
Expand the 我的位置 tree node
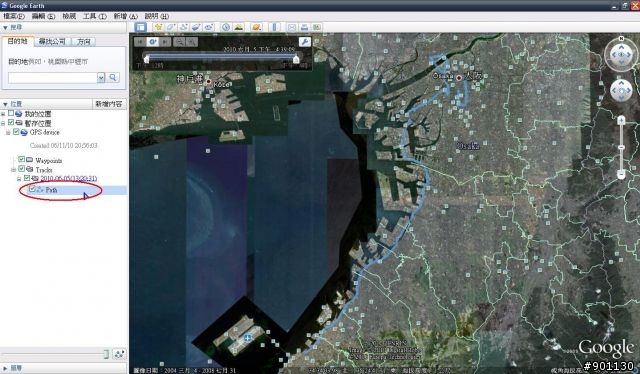(3, 114)
